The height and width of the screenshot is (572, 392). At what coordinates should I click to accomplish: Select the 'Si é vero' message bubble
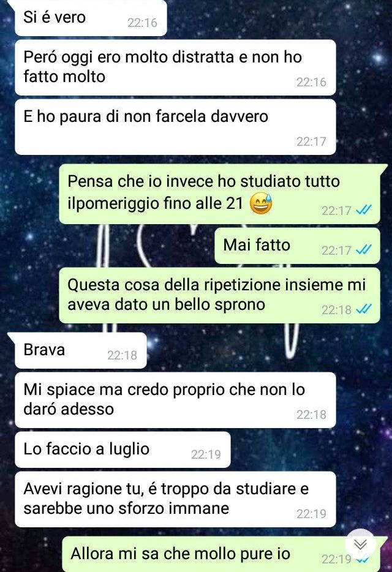point(91,18)
